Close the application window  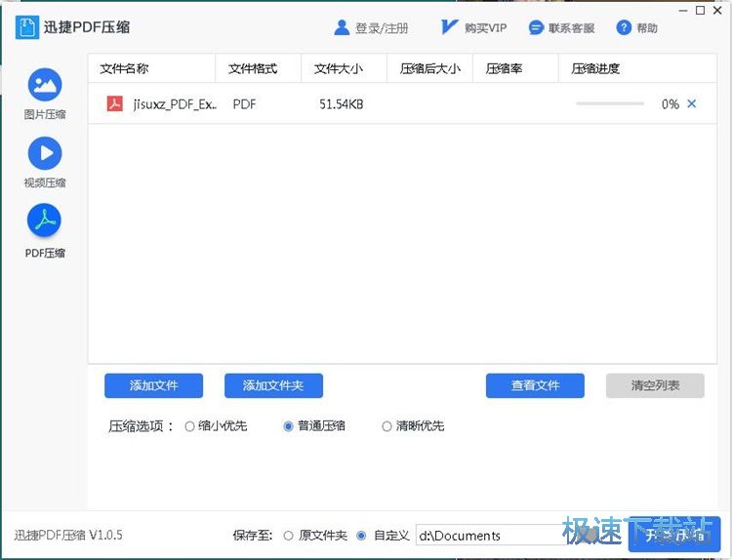(717, 11)
